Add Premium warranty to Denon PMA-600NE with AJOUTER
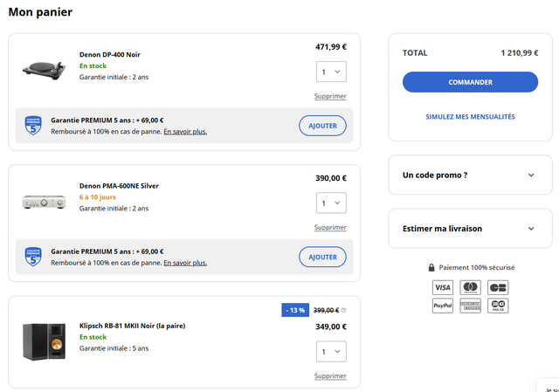The height and width of the screenshot is (392, 559). click(x=322, y=257)
